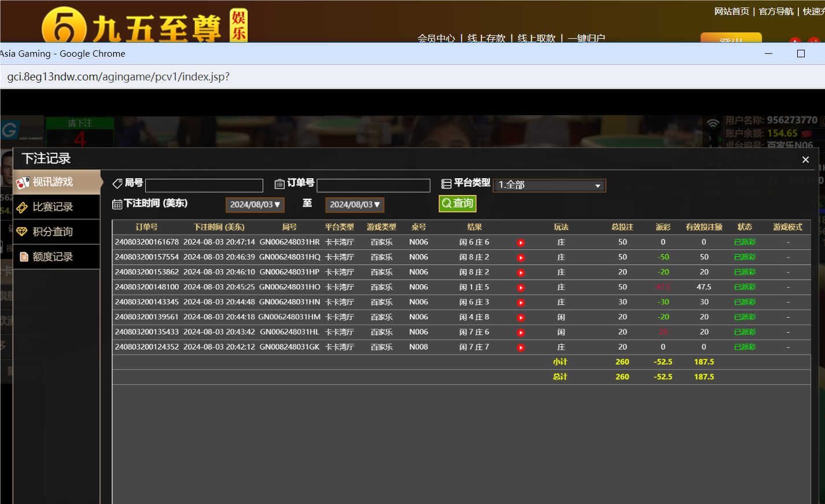Click the tag icon beside 局号
Image resolution: width=825 pixels, height=504 pixels.
116,183
